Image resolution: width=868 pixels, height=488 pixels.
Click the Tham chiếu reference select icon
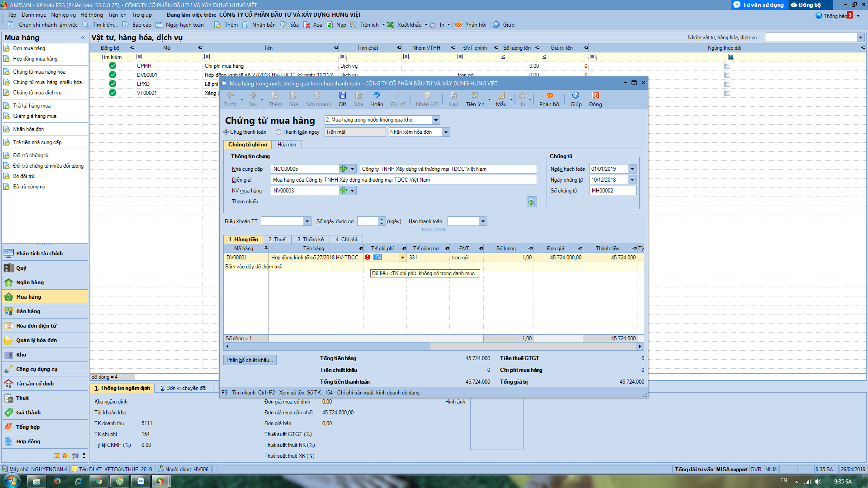532,202
